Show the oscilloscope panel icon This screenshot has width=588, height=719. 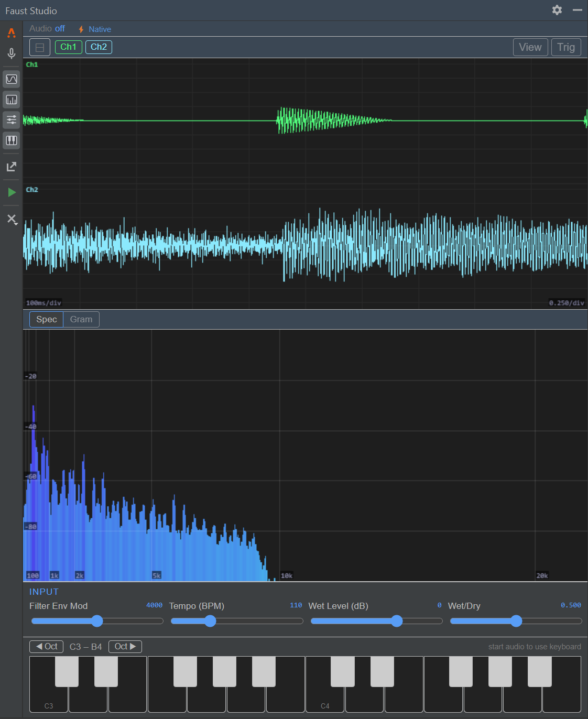point(12,79)
